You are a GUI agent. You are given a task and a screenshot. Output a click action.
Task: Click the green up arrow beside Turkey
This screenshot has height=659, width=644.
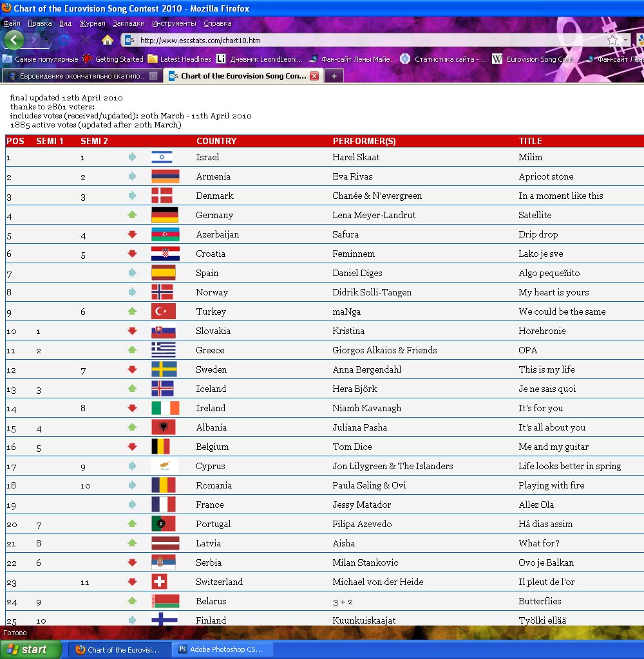[x=133, y=311]
